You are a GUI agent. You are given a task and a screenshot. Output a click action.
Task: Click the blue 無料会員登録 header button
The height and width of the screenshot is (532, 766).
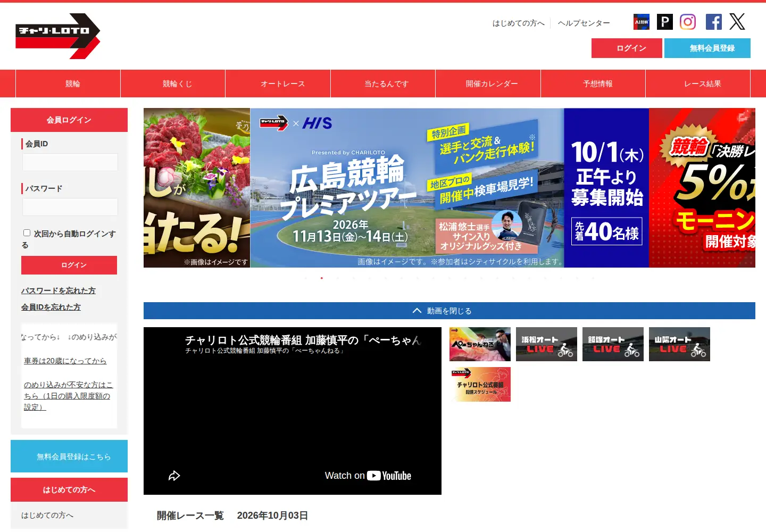tap(707, 48)
